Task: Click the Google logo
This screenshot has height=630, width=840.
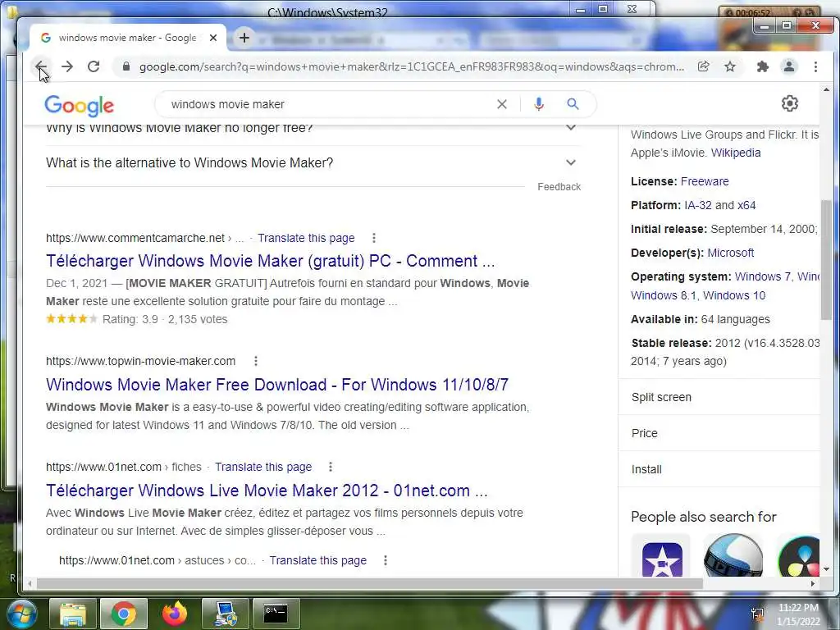Action: click(x=80, y=106)
